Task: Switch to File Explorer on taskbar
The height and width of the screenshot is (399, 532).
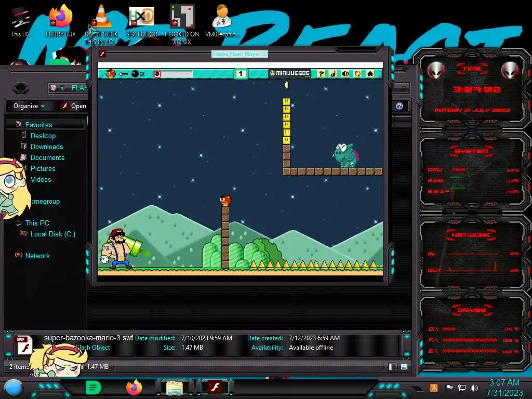Action: click(x=175, y=388)
